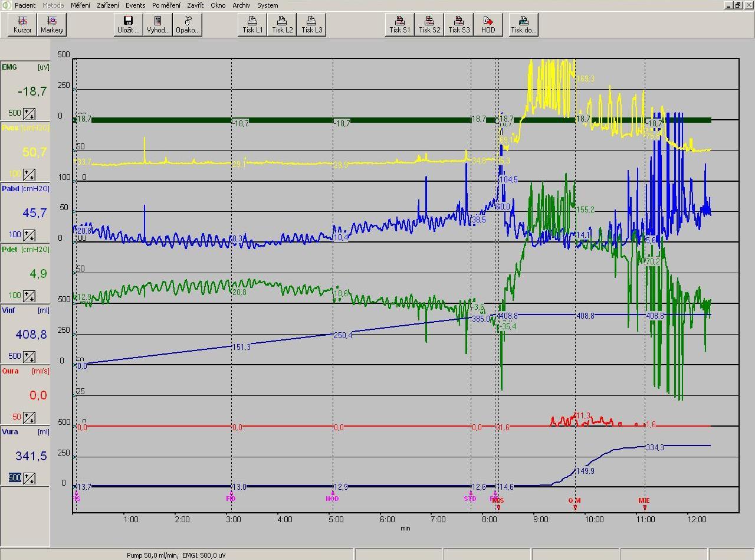Open the Okno menu
755x560 pixels.
pos(218,5)
